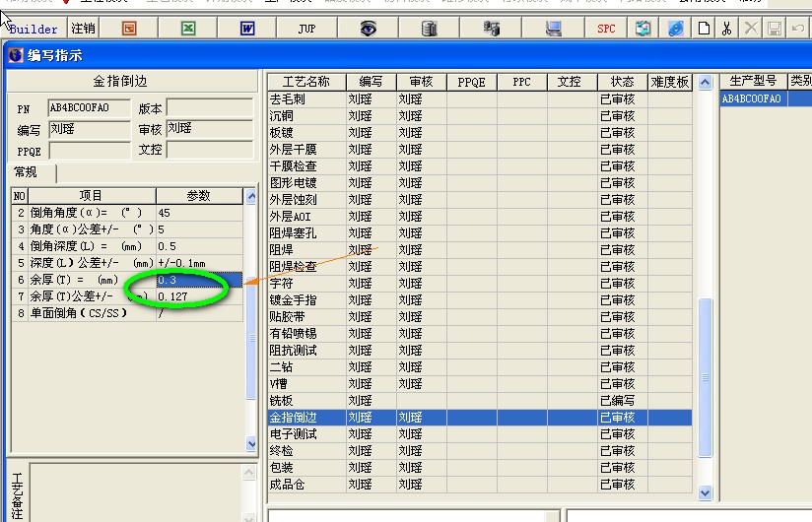Click the 注销 (log out) button

click(x=83, y=29)
